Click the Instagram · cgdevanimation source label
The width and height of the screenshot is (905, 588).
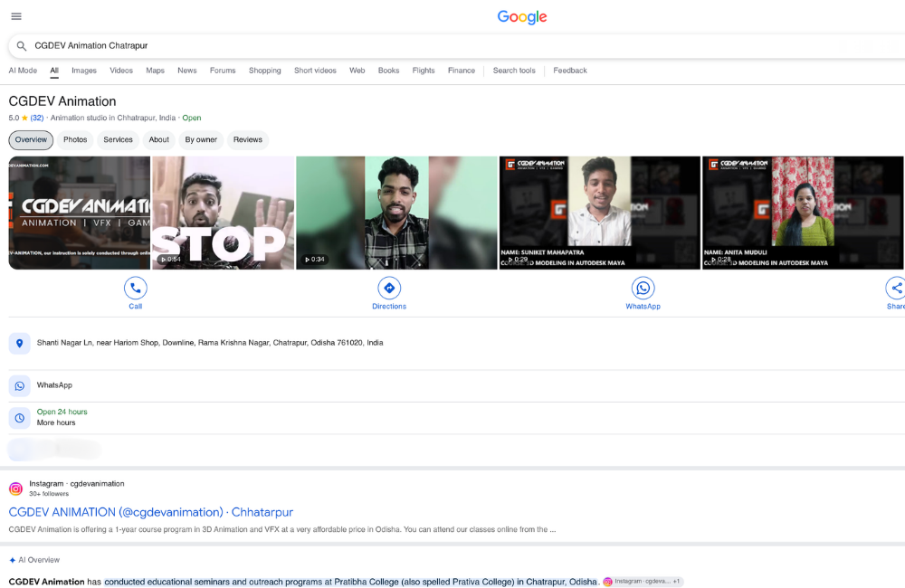tap(77, 484)
